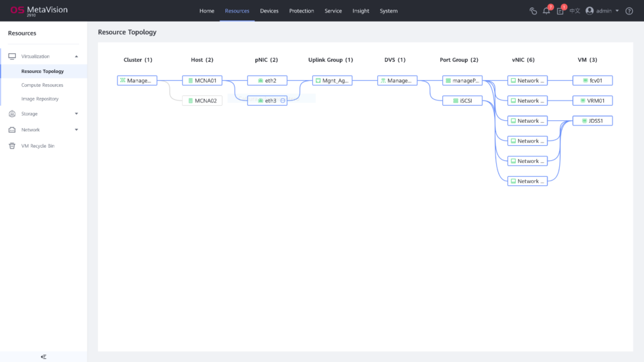Select the fifth Network vNIC node
The image size is (644, 362).
tap(527, 161)
